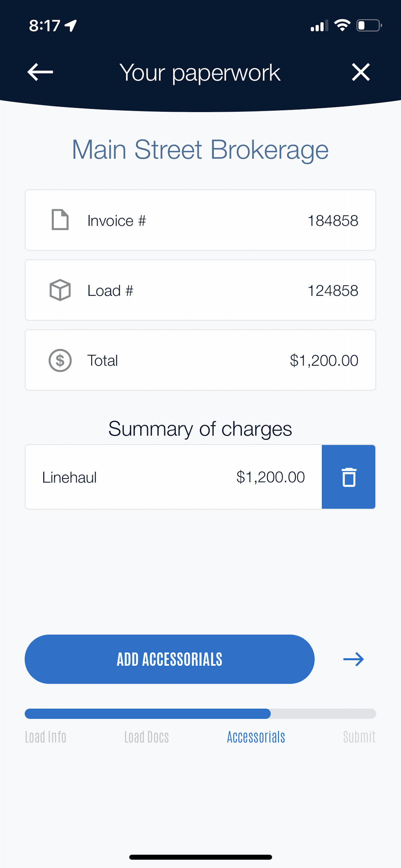Tap the back arrow in header
The image size is (401, 868).
(40, 72)
